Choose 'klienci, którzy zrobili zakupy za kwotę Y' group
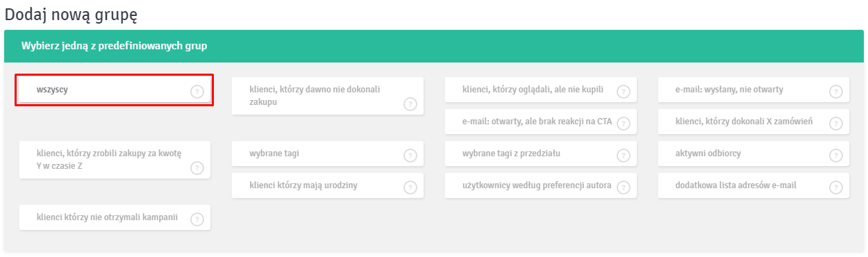Viewport: 868px width, 257px height. (115, 160)
